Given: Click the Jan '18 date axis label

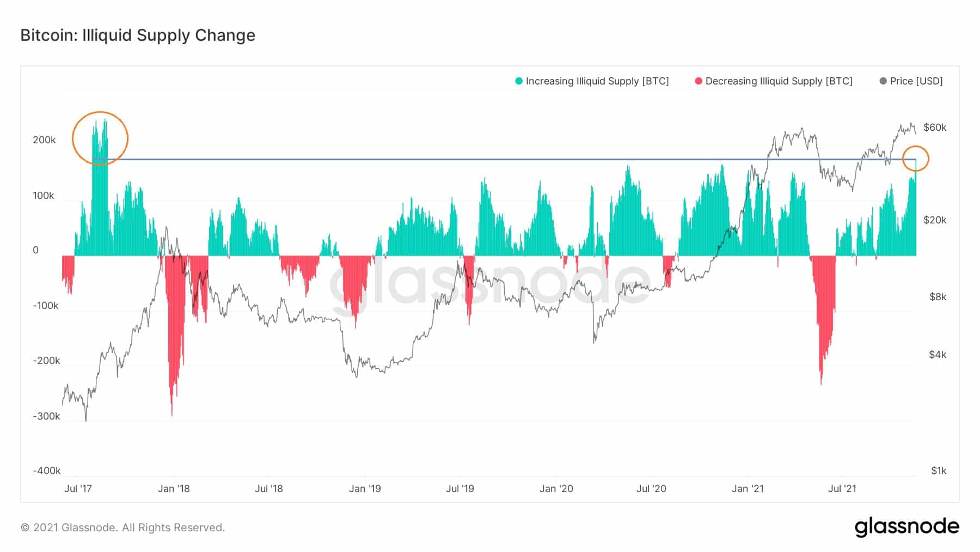Looking at the screenshot, I should tap(174, 489).
